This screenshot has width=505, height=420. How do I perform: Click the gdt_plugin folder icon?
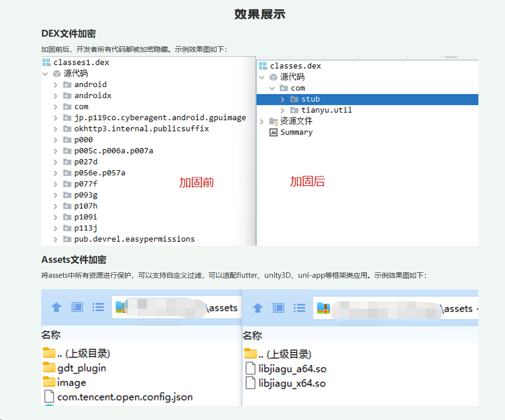[49, 367]
